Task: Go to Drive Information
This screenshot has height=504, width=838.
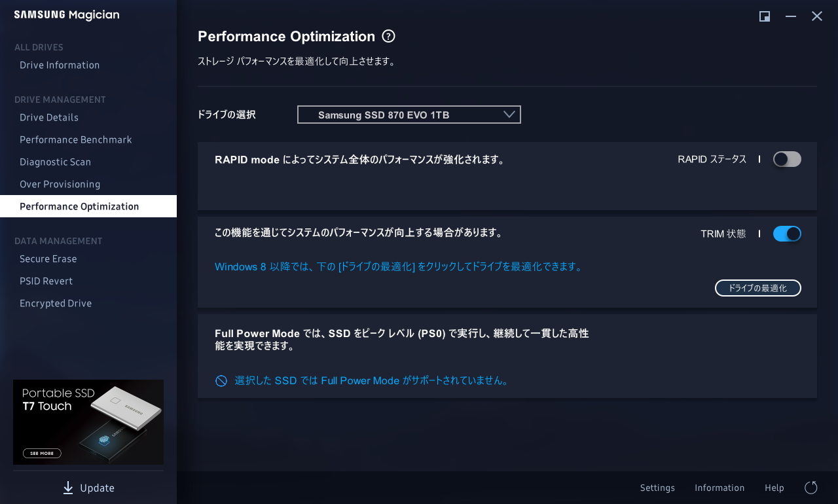Action: point(60,65)
